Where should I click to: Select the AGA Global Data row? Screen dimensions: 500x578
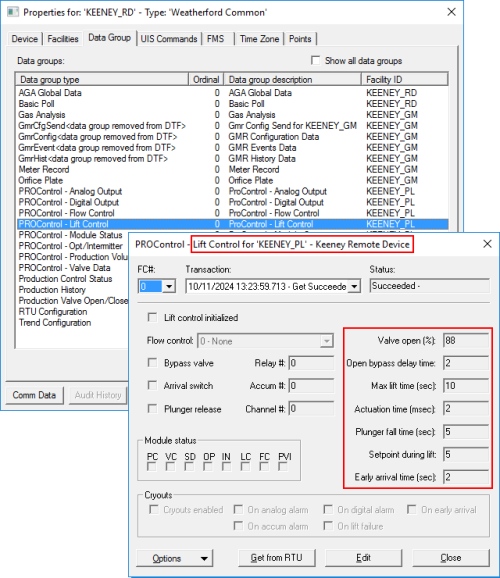tap(232, 93)
